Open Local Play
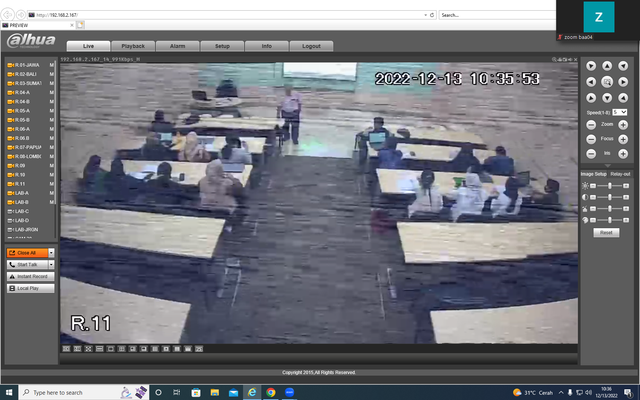This screenshot has width=640, height=400. pos(31,288)
